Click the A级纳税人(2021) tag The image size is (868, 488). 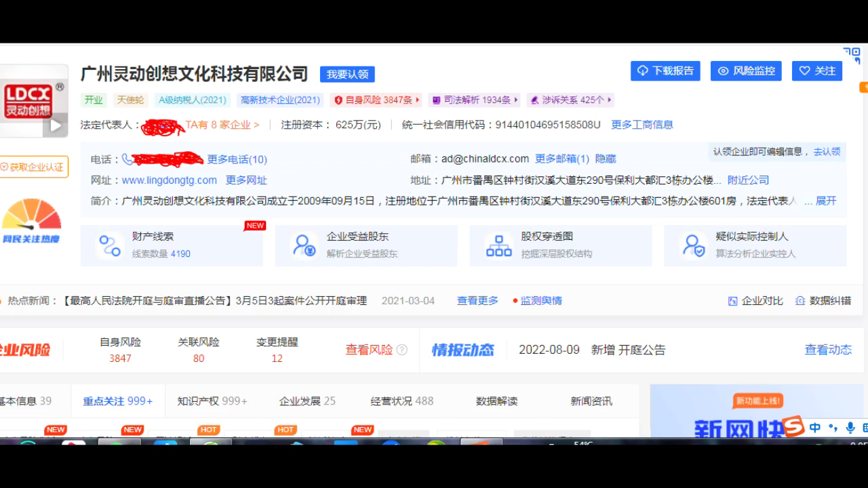(193, 100)
